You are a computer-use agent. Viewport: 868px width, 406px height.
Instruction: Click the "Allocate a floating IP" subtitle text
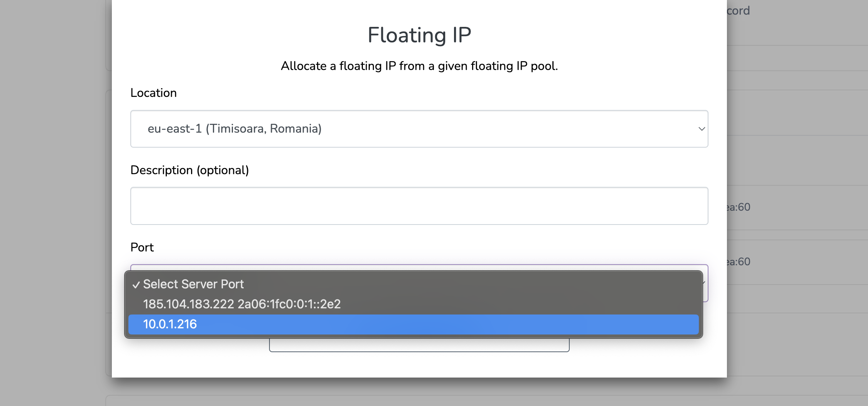pyautogui.click(x=420, y=66)
